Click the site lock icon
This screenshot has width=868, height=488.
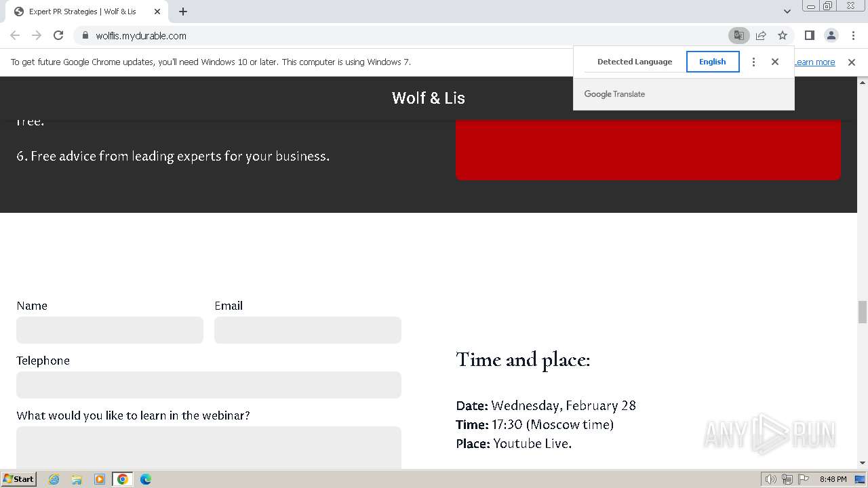pyautogui.click(x=85, y=35)
